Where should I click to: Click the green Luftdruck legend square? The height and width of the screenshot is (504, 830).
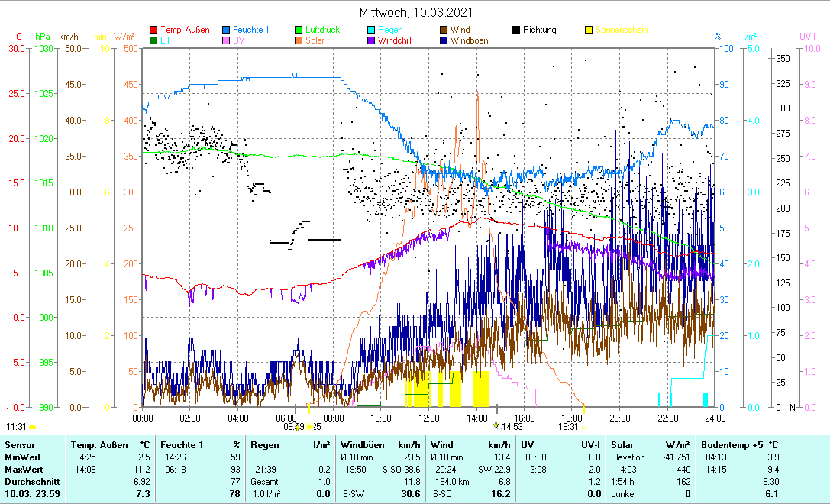point(299,31)
